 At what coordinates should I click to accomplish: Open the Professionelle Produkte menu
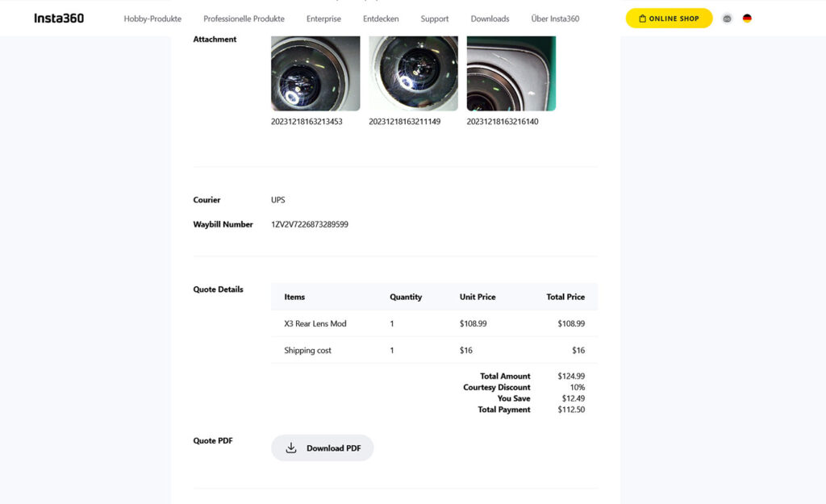click(x=244, y=19)
